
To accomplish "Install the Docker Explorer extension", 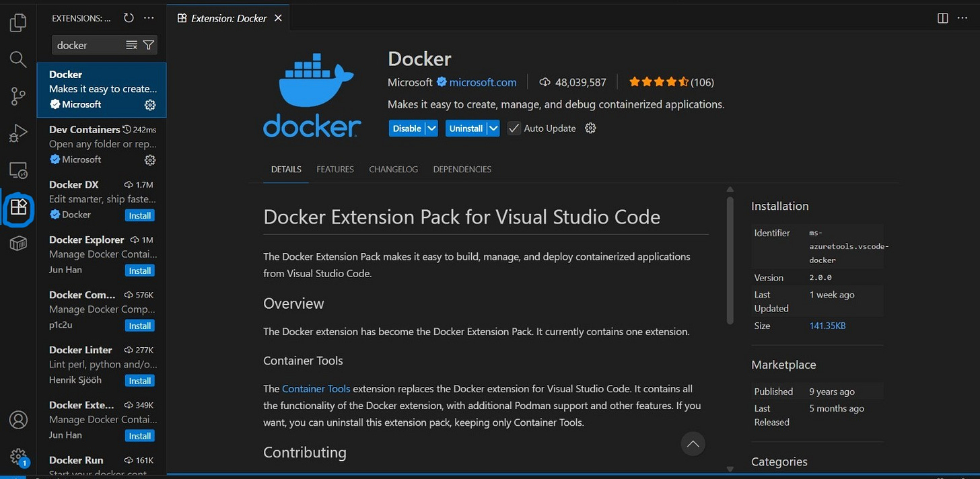I will click(140, 270).
